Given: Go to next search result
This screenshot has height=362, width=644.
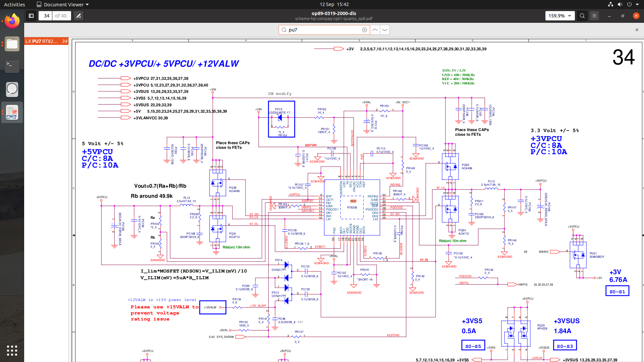Looking at the screenshot, I should point(385,30).
